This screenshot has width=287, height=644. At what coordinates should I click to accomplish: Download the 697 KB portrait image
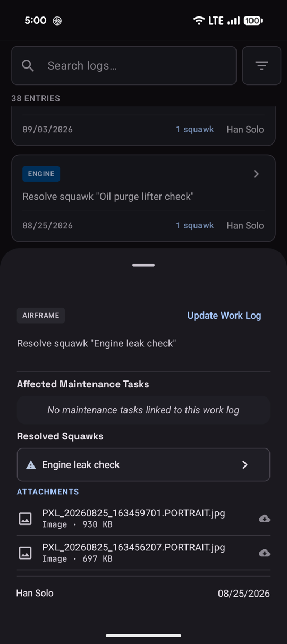(x=264, y=553)
